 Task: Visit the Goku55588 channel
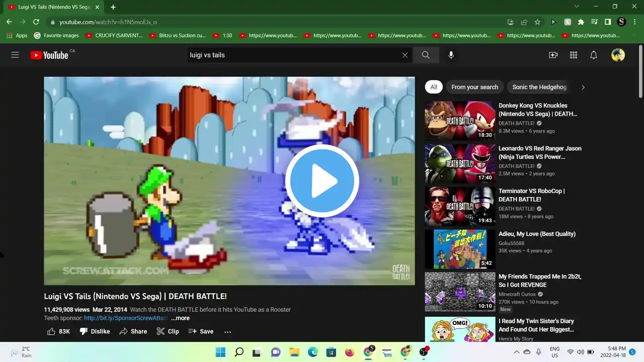(x=513, y=243)
